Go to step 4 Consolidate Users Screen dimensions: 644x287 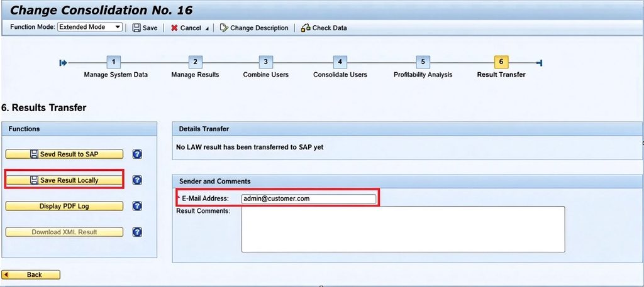[340, 62]
